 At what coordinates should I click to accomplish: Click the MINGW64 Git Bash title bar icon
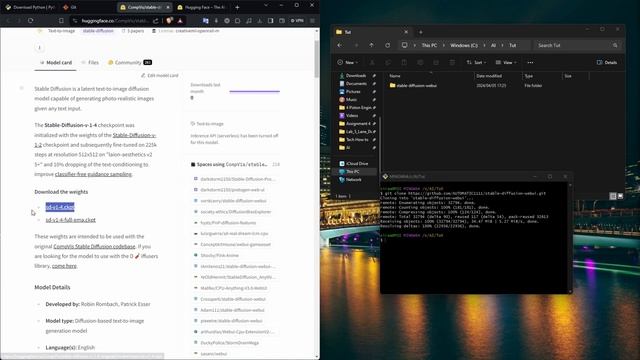coord(385,176)
